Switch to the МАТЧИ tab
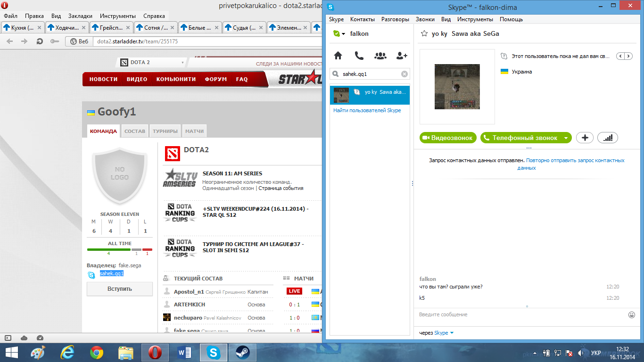 [x=194, y=131]
